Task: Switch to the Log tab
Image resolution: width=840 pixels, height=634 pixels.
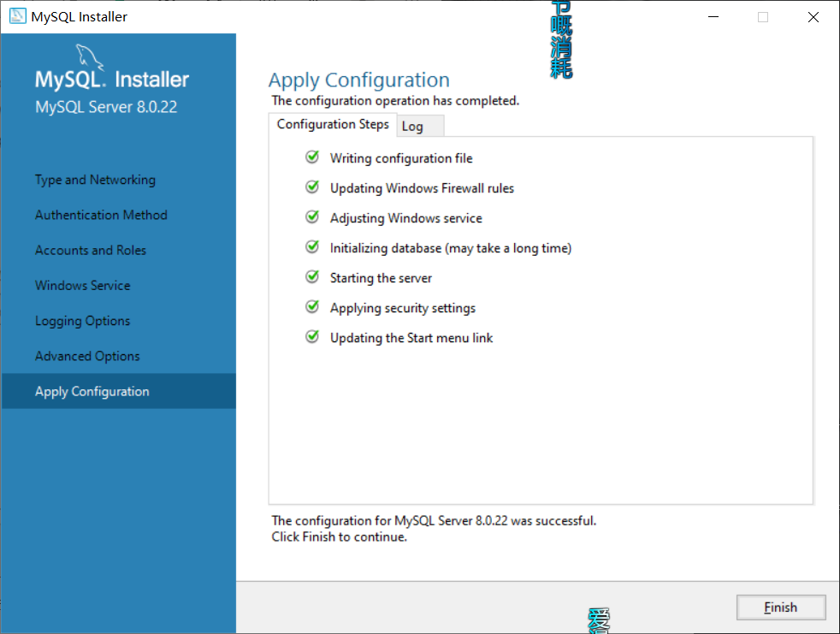Action: [421, 126]
